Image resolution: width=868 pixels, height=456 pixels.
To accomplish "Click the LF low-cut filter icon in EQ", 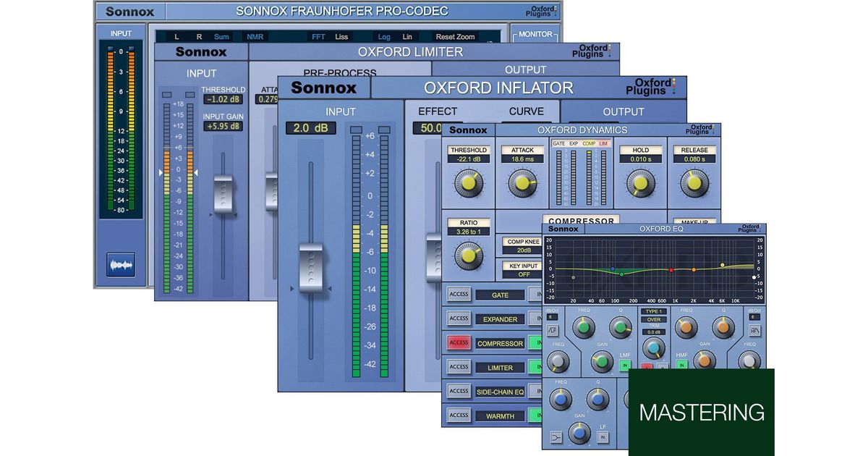I will [551, 331].
